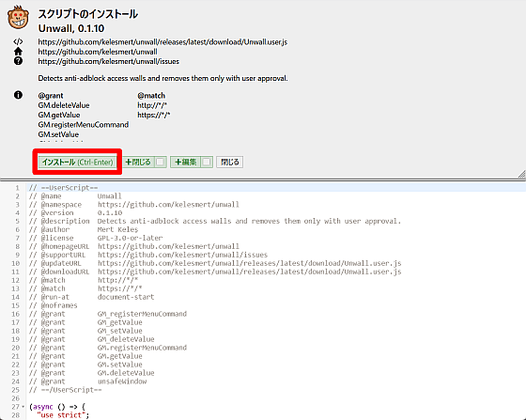Screen dimensions: 526x420
Task: Click the @grant GM_getValue code line
Action: click(85, 322)
